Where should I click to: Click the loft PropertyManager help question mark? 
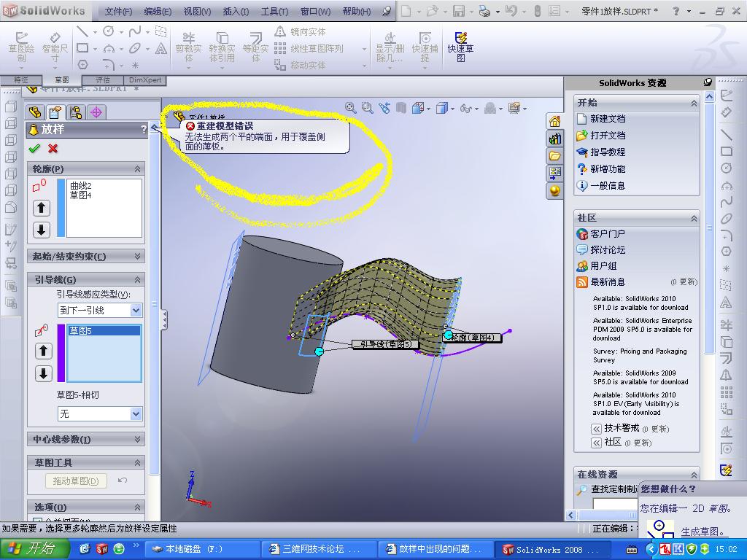coord(144,130)
